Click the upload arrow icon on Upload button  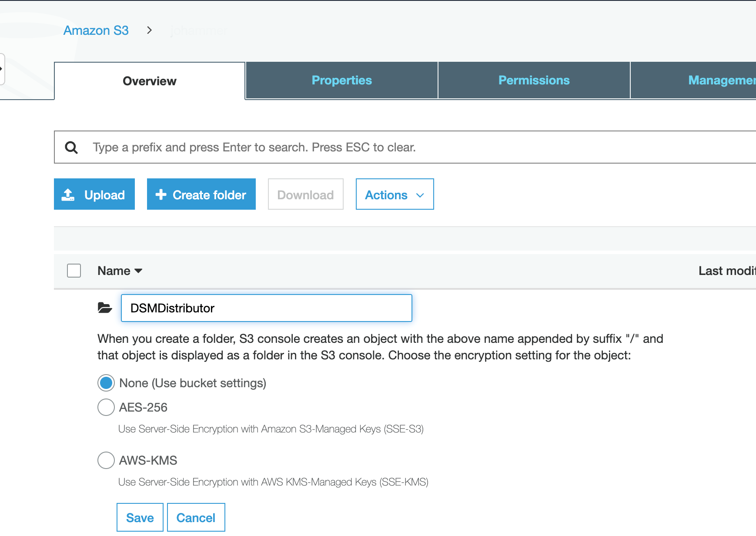[x=68, y=194]
